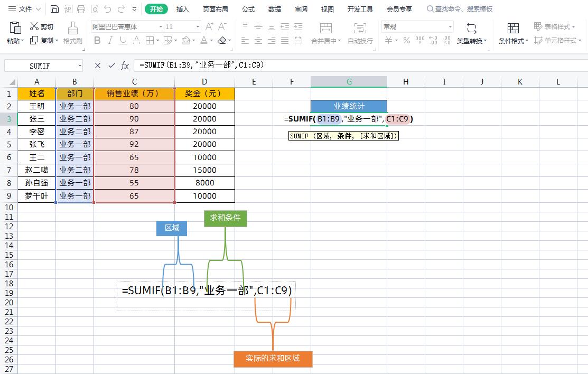588x374 pixels.
Task: Click the Thousands separator icon
Action: [x=420, y=40]
